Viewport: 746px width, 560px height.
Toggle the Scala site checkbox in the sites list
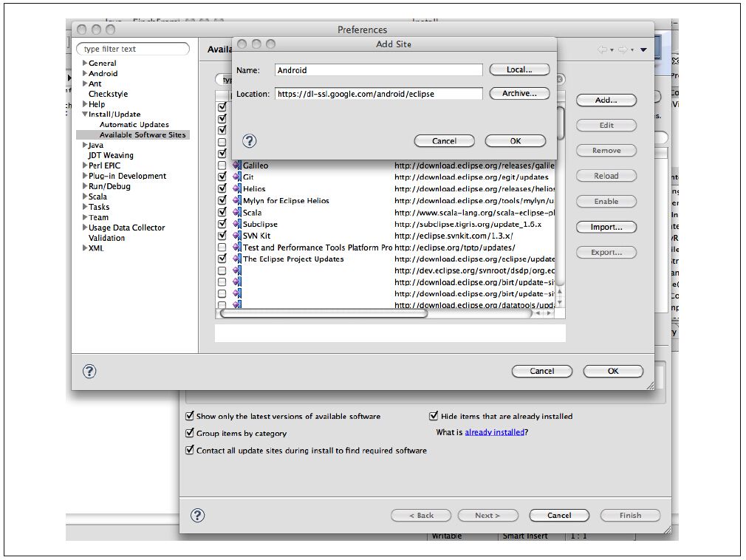click(x=222, y=212)
